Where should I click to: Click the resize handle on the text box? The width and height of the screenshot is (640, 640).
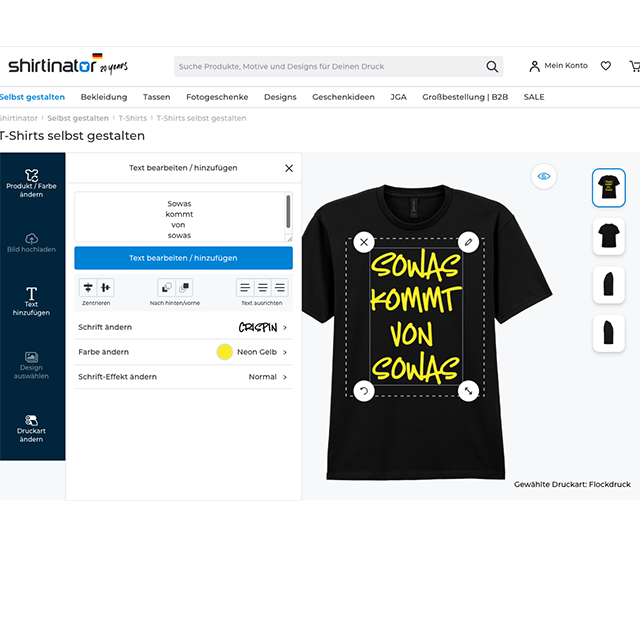(468, 390)
